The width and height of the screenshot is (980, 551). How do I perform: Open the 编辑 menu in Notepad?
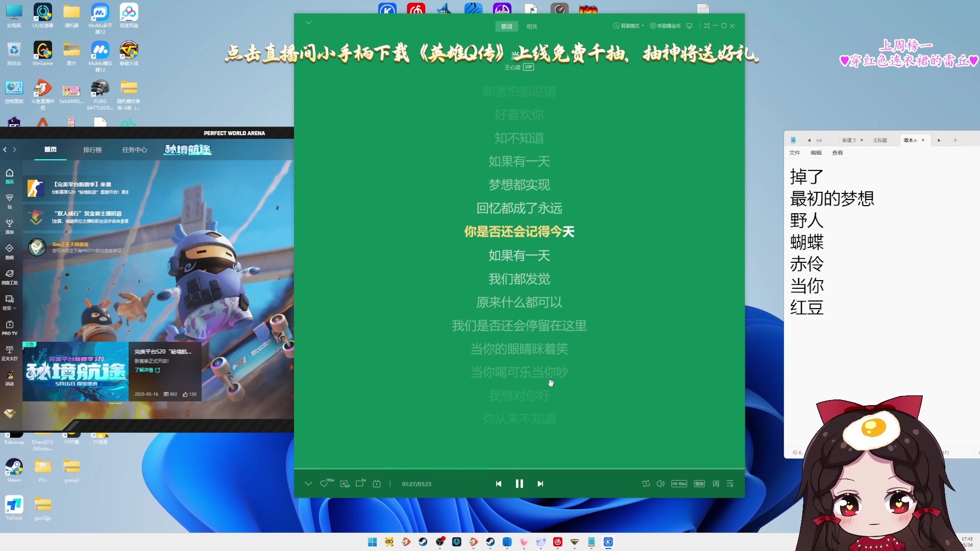click(816, 153)
